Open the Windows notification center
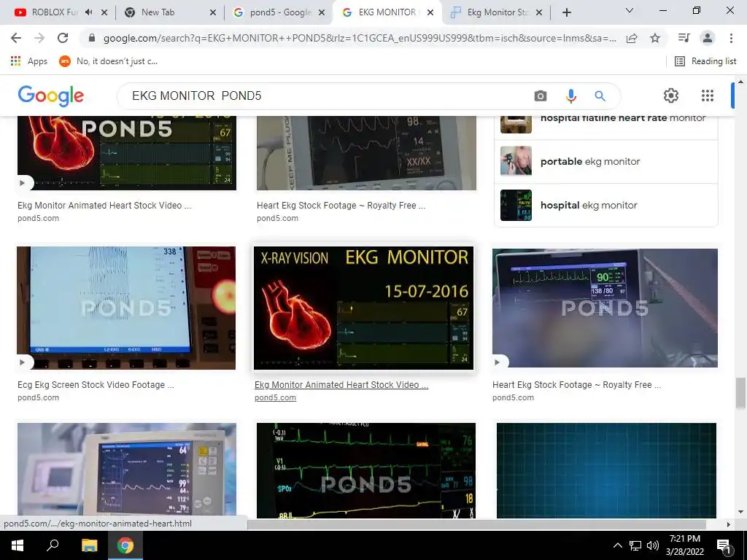 tap(724, 545)
